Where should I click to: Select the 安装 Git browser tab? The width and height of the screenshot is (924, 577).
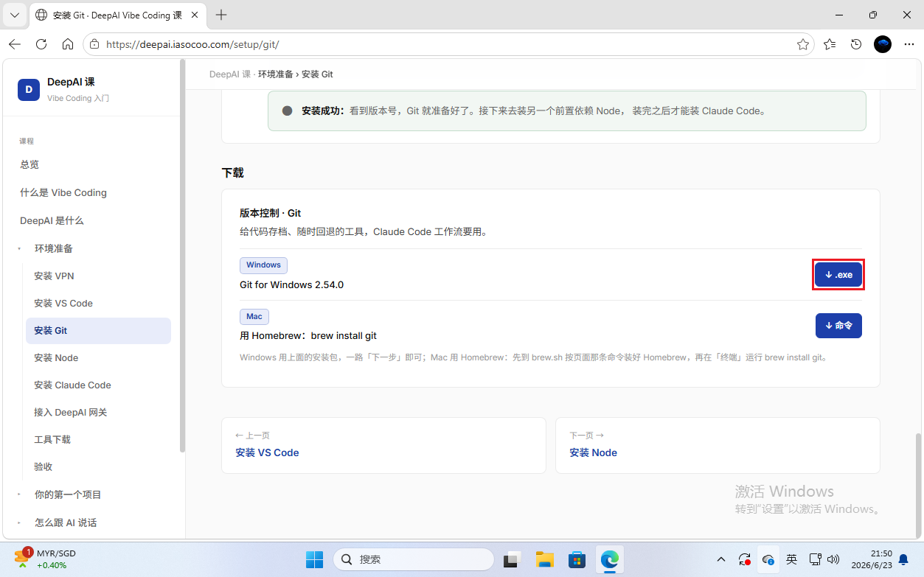[x=118, y=15]
